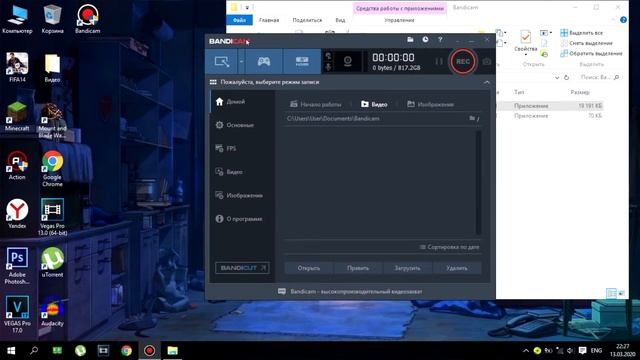This screenshot has height=360, width=640.
Task: Open output folder icon in Bandicam title bar
Action: [x=410, y=40]
